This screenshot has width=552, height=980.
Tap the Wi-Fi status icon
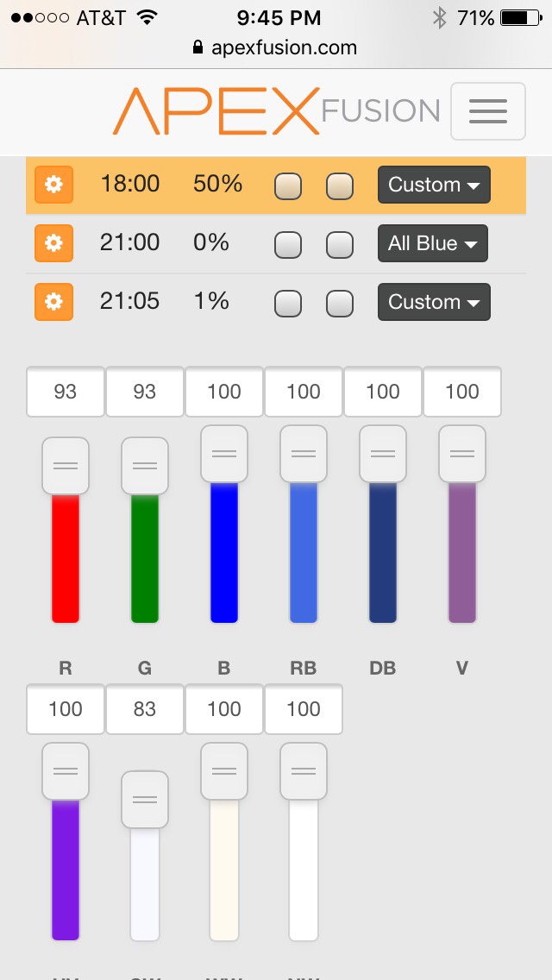(147, 17)
